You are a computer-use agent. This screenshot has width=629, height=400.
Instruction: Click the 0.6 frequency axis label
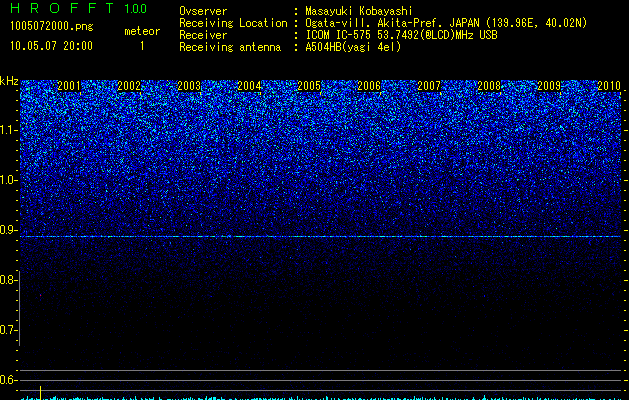coord(9,380)
